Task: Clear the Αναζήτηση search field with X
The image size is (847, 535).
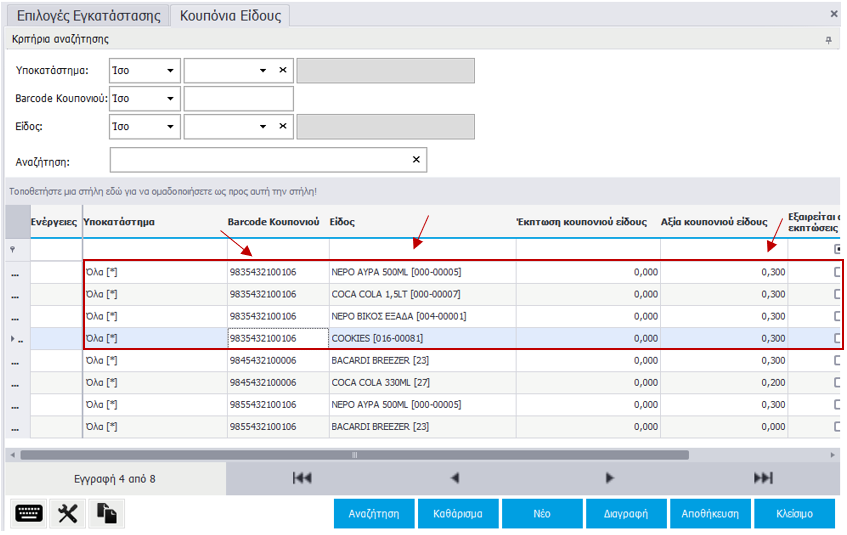Action: (x=416, y=160)
